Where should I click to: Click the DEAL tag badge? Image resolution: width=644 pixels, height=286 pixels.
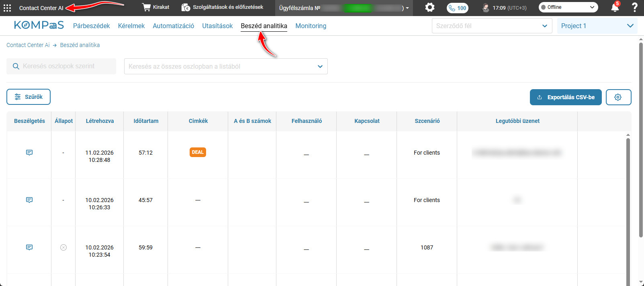pos(198,152)
